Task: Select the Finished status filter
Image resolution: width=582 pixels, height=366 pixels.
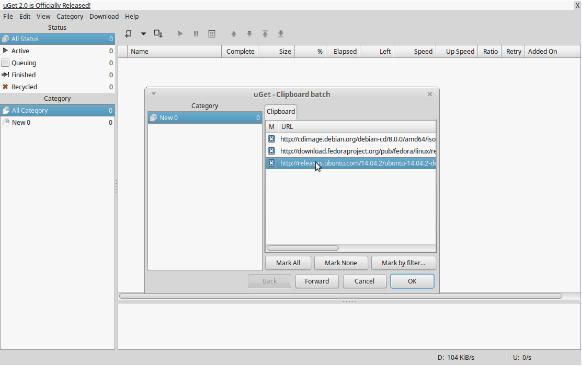Action: click(58, 75)
